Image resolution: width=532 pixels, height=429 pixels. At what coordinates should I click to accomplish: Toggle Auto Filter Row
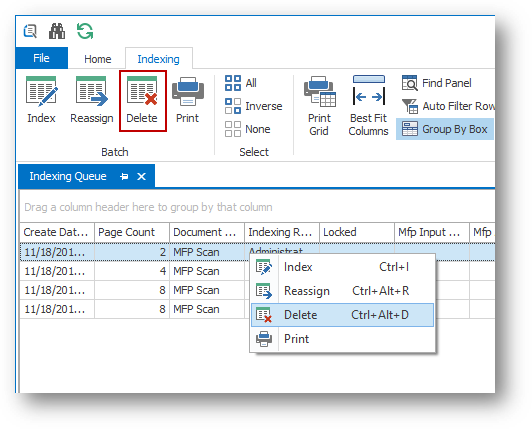pyautogui.click(x=448, y=106)
